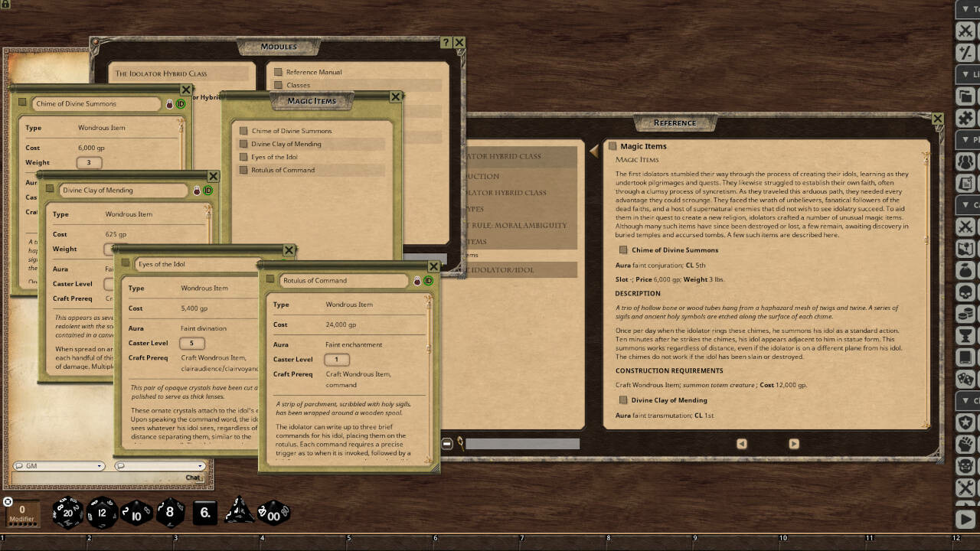The height and width of the screenshot is (551, 980).
Task: Click the skull icon in the right sidebar
Action: point(965,291)
